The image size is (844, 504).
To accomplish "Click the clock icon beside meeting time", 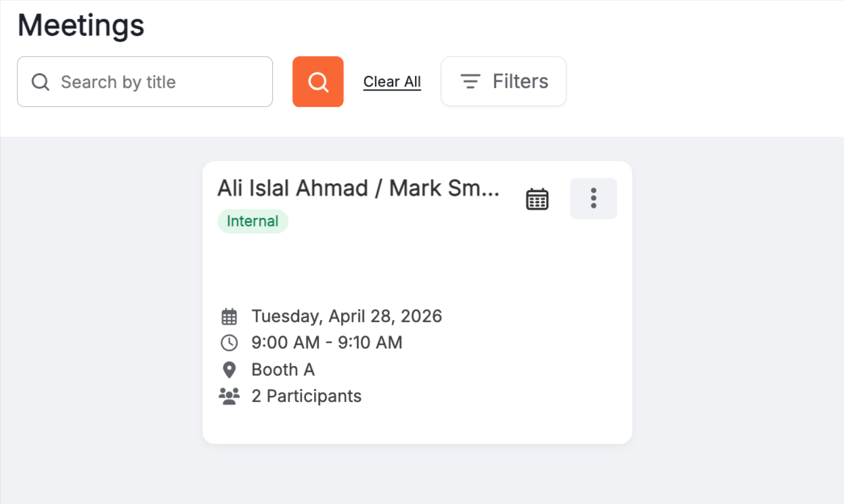I will coord(229,343).
